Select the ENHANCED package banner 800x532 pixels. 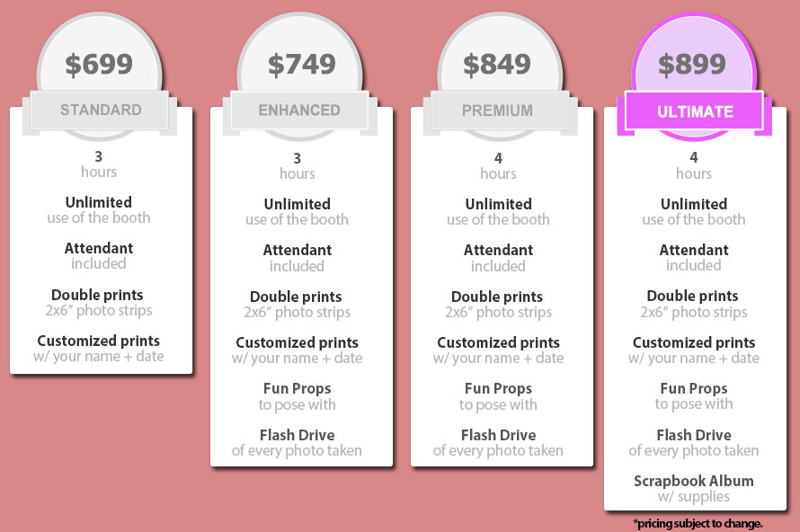coord(299,111)
